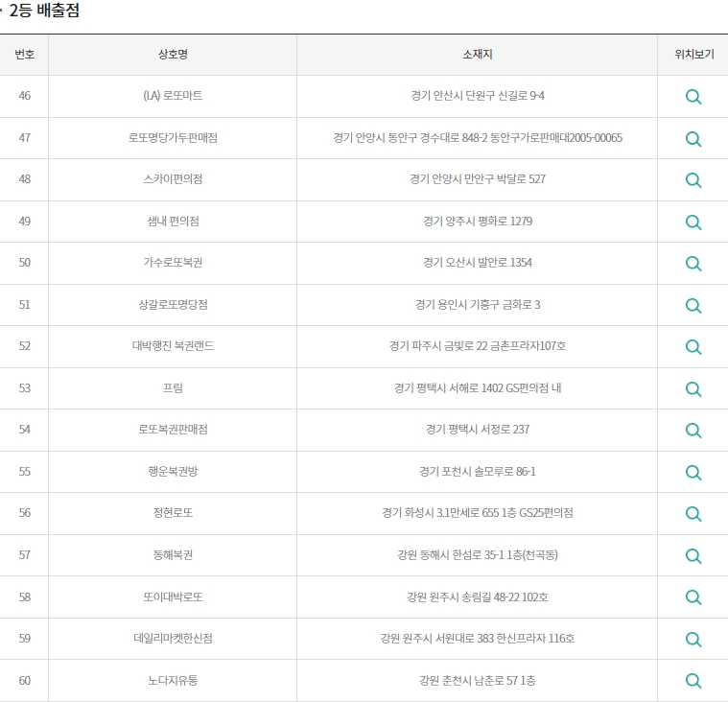The width and height of the screenshot is (728, 702).
Task: Click address 강원 동해시 한섬로 35-1
Action: point(451,555)
